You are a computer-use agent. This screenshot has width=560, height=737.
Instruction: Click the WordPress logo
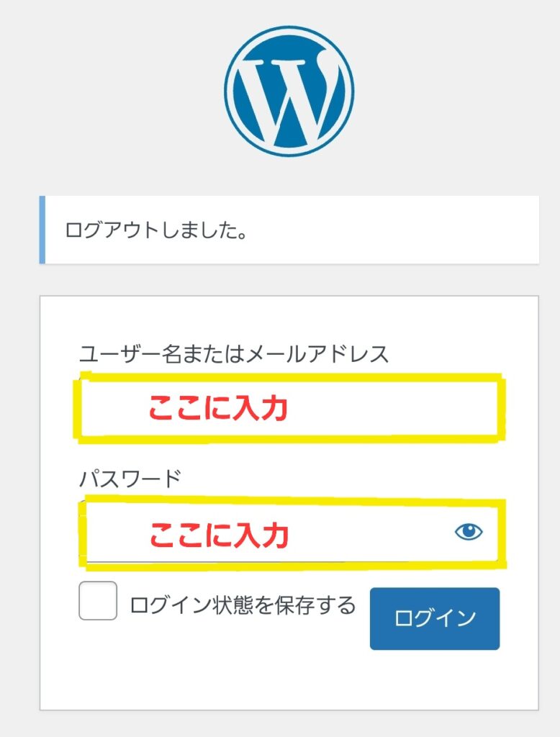pos(289,91)
